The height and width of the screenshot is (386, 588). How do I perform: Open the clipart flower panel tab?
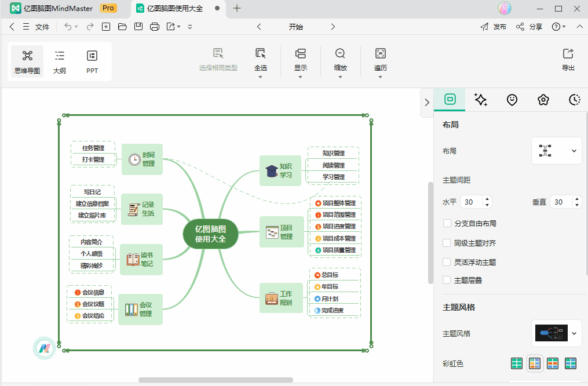(543, 100)
